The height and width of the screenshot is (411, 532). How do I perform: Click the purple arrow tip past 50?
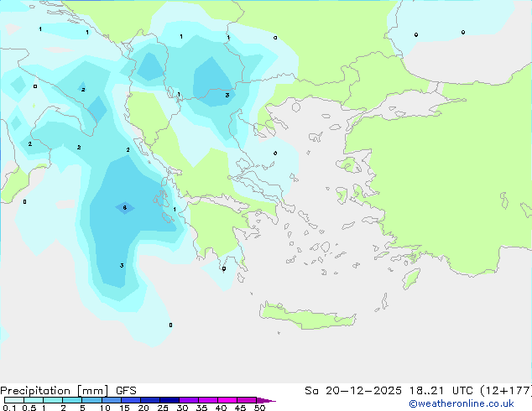[266, 400]
